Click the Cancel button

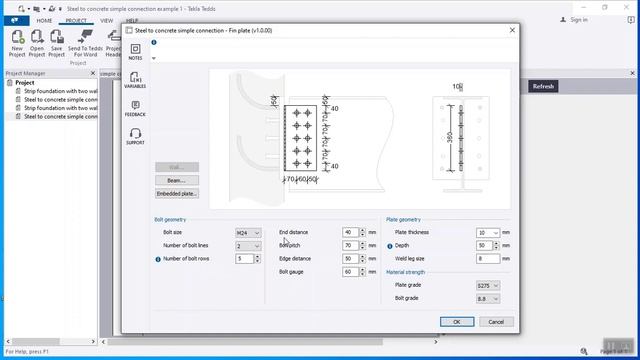point(496,322)
